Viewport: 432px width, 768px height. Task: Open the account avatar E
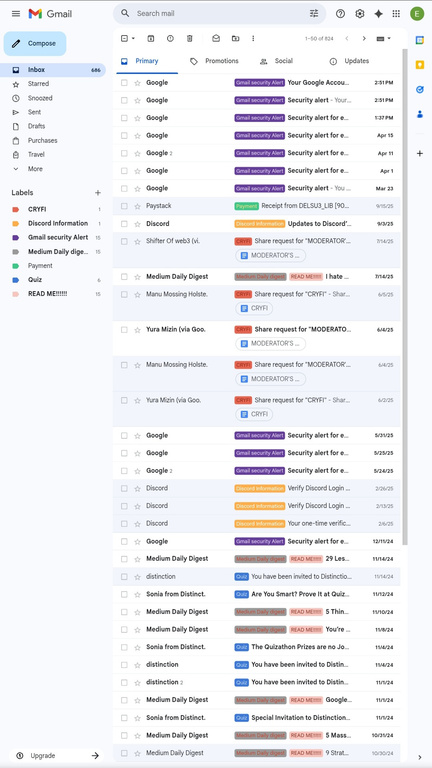coord(417,14)
